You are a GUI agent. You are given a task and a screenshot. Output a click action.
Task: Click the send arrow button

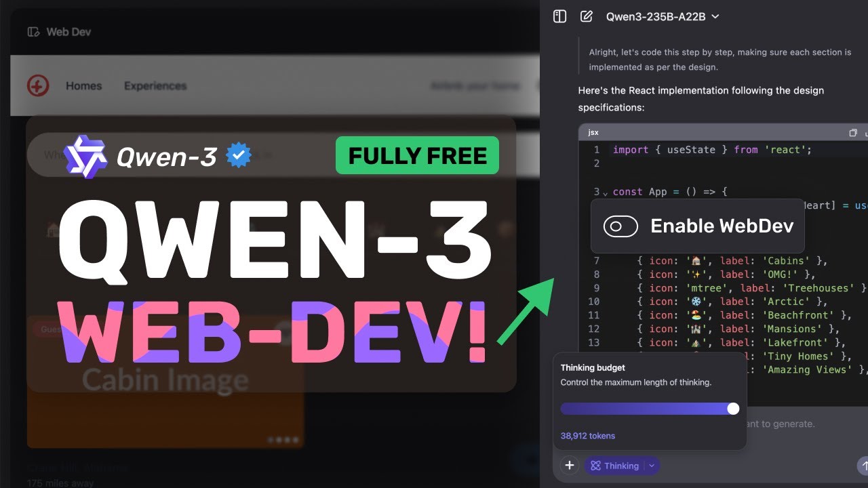[863, 466]
